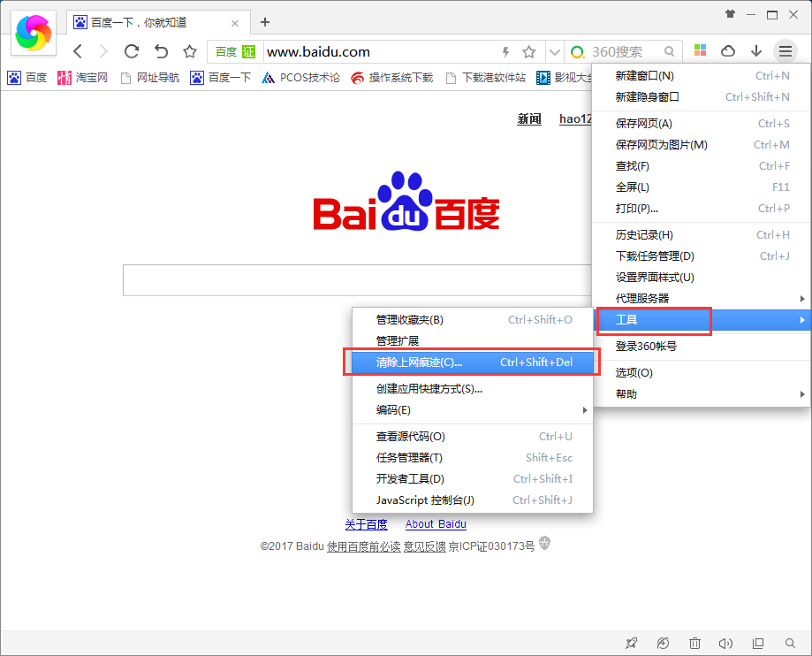Open the PCOS技术论 bookmark
Viewport: 812px width, 656px height.
tap(300, 78)
